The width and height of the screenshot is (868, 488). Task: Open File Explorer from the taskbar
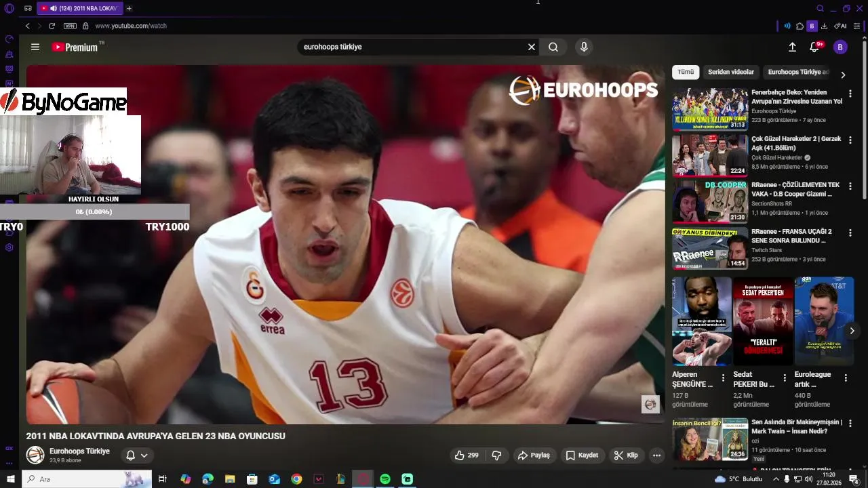230,479
